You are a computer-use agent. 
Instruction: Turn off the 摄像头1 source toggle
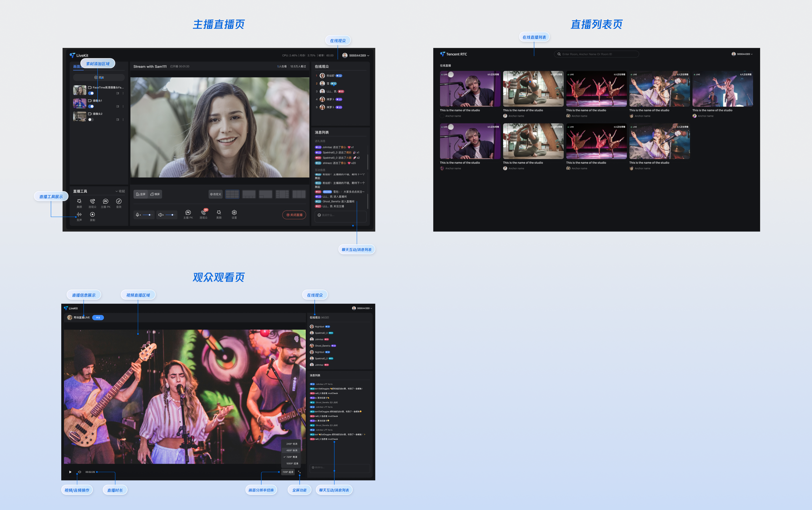(x=91, y=107)
